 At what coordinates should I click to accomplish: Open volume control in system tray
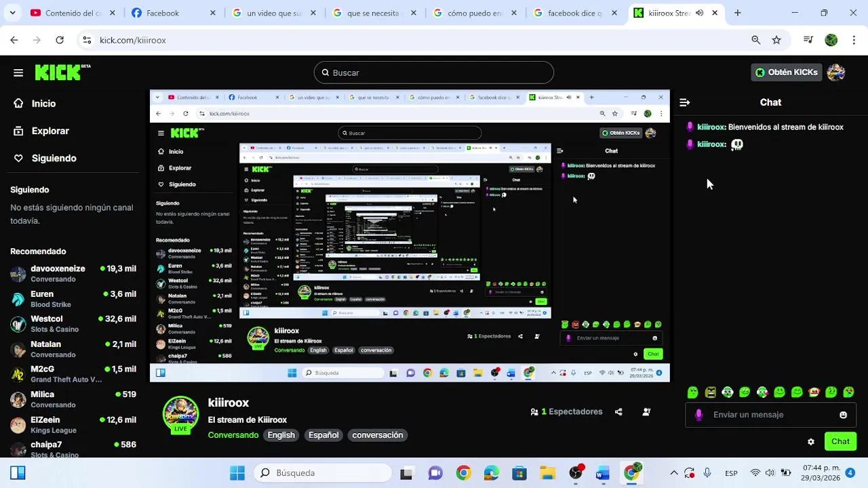pos(770,473)
